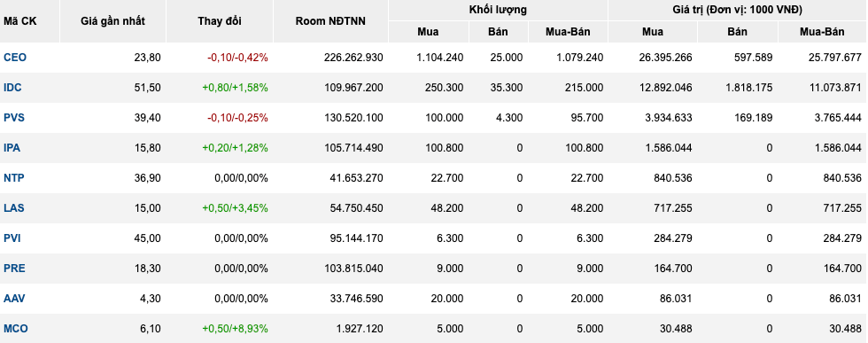This screenshot has width=868, height=343.
Task: Open the IDC stock ticker link
Action: coord(12,88)
